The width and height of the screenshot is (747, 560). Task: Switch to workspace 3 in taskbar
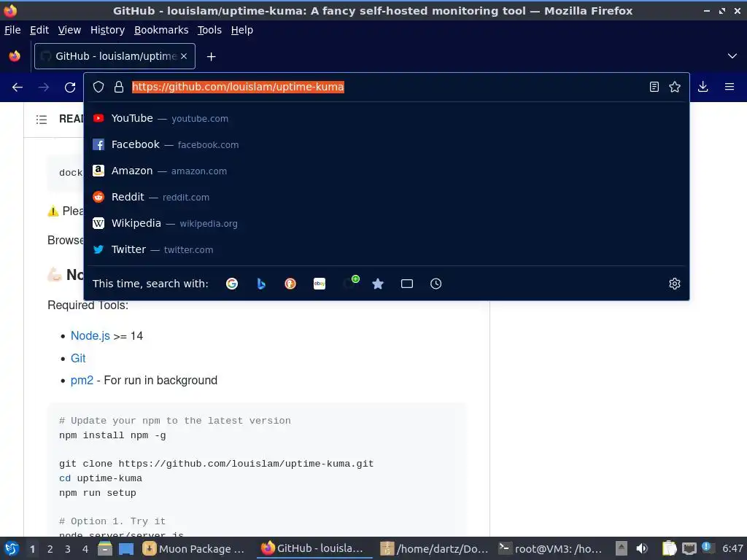point(68,549)
